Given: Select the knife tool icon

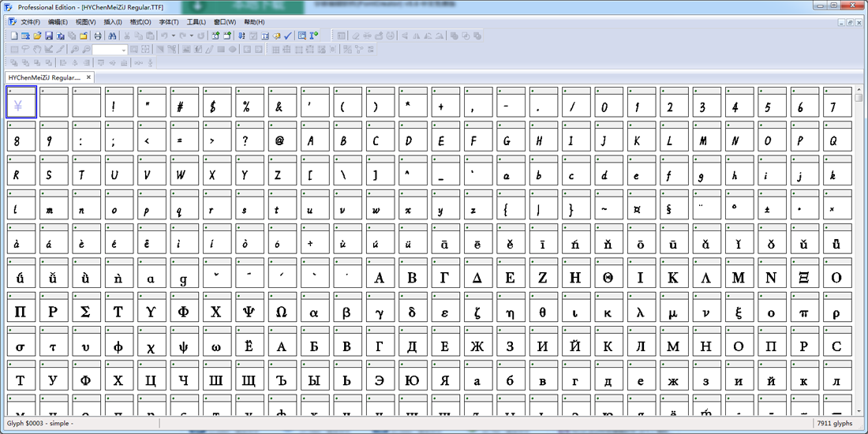Looking at the screenshot, I should [x=61, y=49].
